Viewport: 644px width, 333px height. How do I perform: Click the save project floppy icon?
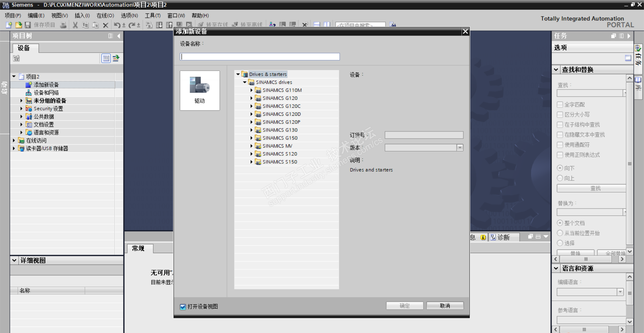[x=28, y=25]
